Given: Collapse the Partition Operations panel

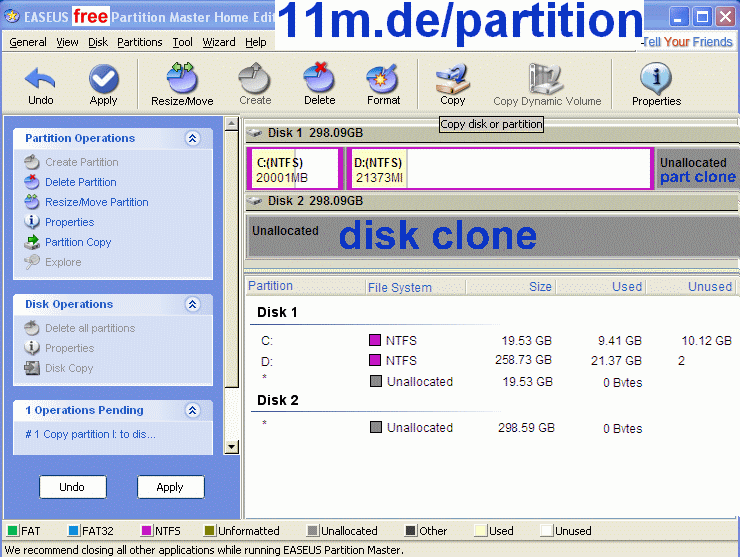Looking at the screenshot, I should pyautogui.click(x=193, y=138).
